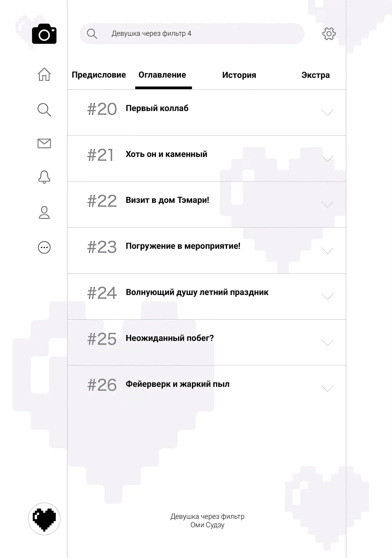Go to the home icon in sidebar
Image resolution: width=392 pixels, height=558 pixels.
[x=44, y=74]
